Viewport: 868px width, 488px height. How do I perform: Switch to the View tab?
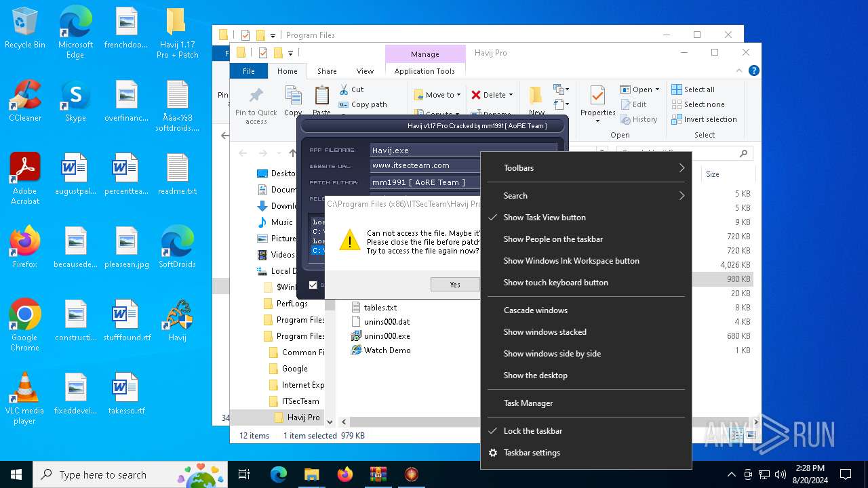coord(365,71)
